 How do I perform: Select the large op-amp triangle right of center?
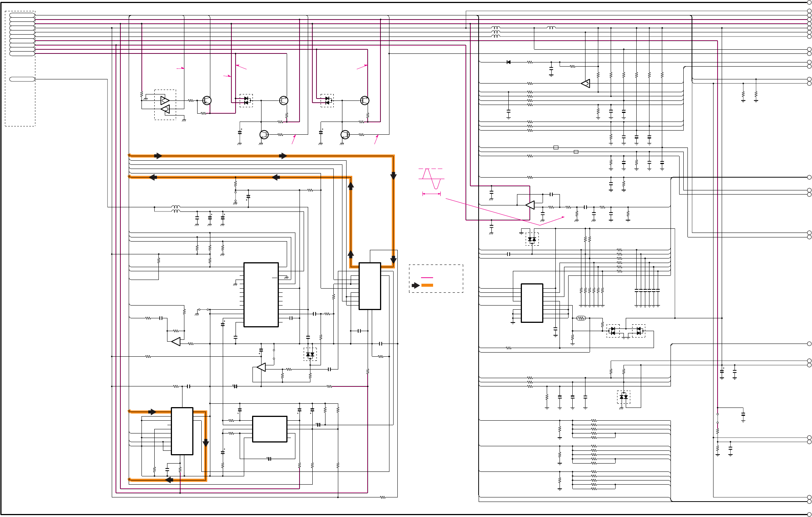coord(530,205)
